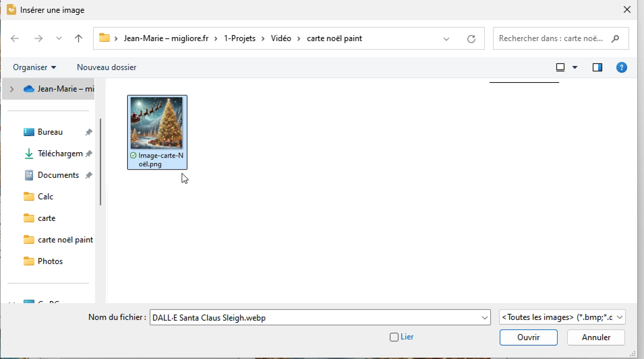Screen dimensions: 644x359
Task: Expand the Jean-Marie OneDrive tree node
Action: (x=12, y=89)
